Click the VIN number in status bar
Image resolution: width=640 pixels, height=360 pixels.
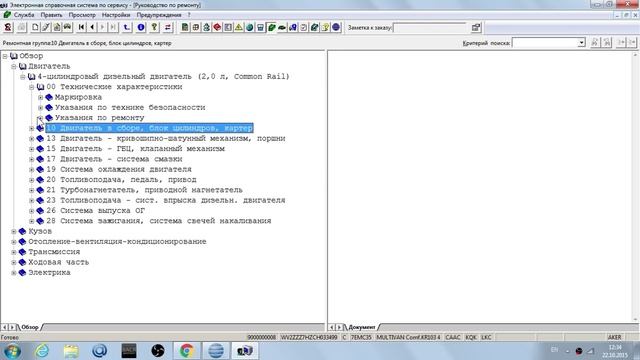pos(309,337)
